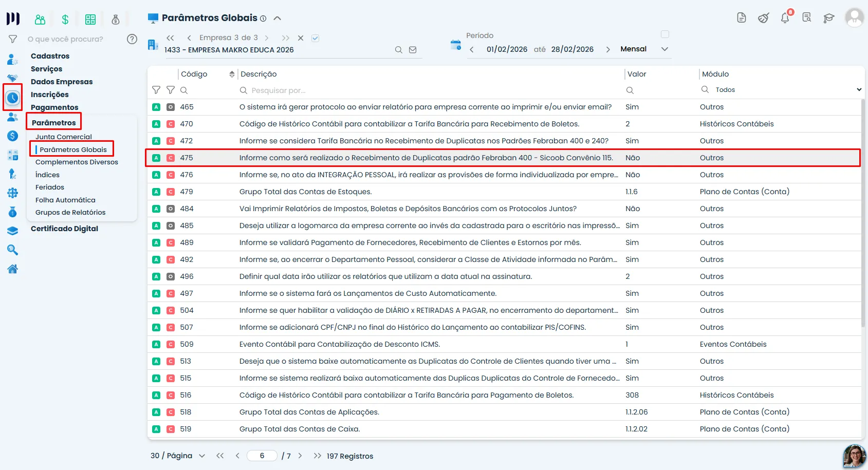Screen dimensions: 868x470
Task: Open the people module icon in top bar
Action: tap(40, 20)
